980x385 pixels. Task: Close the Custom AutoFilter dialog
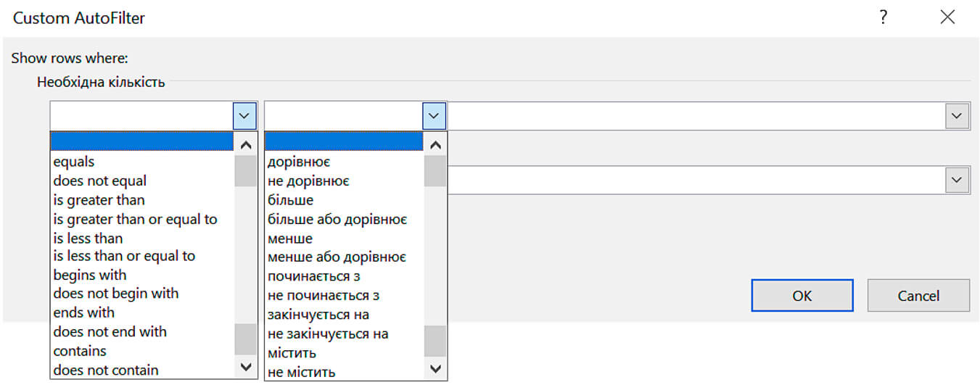(x=947, y=17)
